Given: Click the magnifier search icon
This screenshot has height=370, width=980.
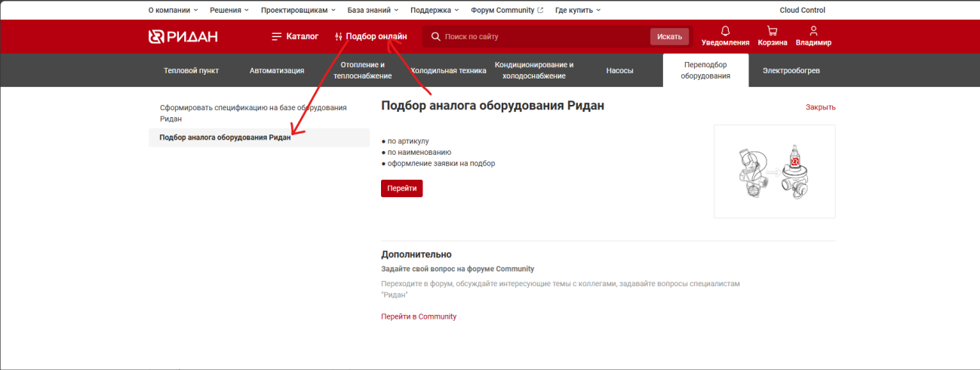Looking at the screenshot, I should (435, 36).
